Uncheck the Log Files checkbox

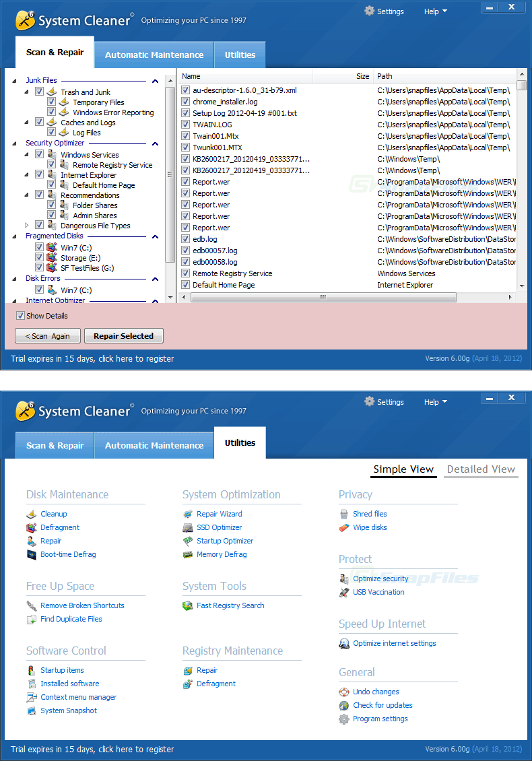pyautogui.click(x=51, y=132)
